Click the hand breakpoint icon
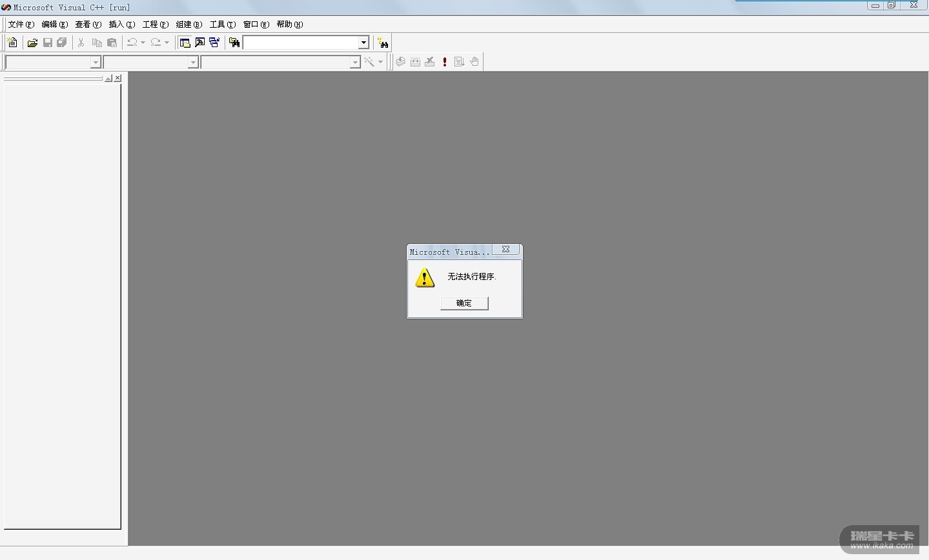Viewport: 929px width, 560px height. click(x=475, y=62)
